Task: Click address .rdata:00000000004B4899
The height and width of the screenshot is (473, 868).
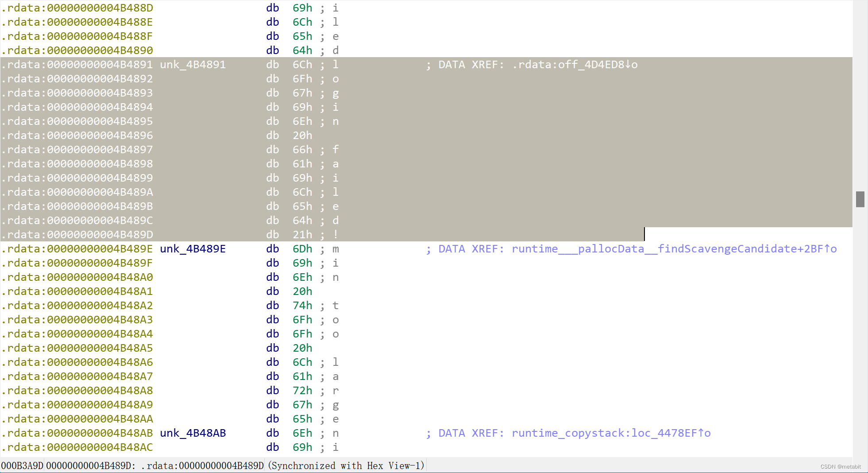Action: coord(77,178)
